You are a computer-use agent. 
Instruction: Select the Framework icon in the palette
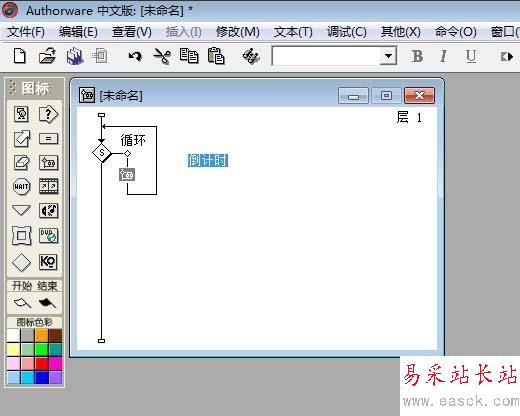pyautogui.click(x=22, y=235)
